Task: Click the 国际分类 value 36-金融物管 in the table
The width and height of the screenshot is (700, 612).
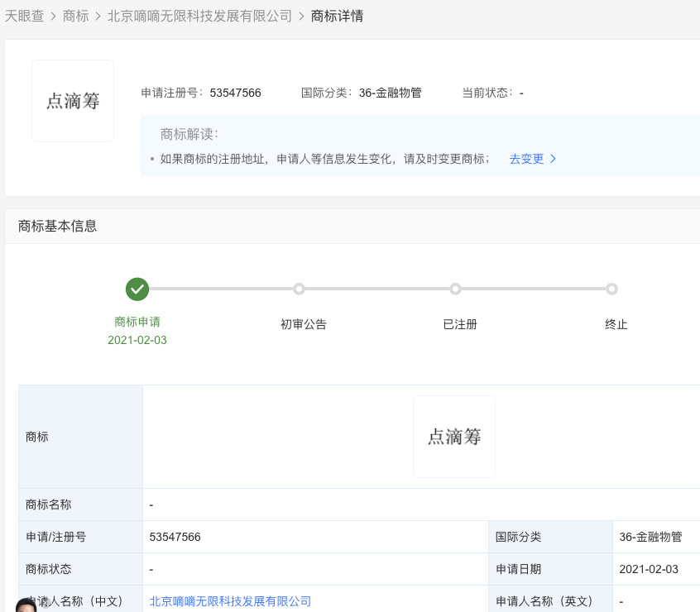Action: [x=650, y=537]
